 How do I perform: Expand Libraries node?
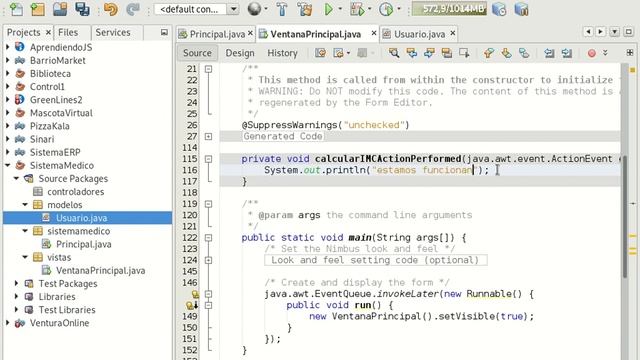[x=16, y=296]
